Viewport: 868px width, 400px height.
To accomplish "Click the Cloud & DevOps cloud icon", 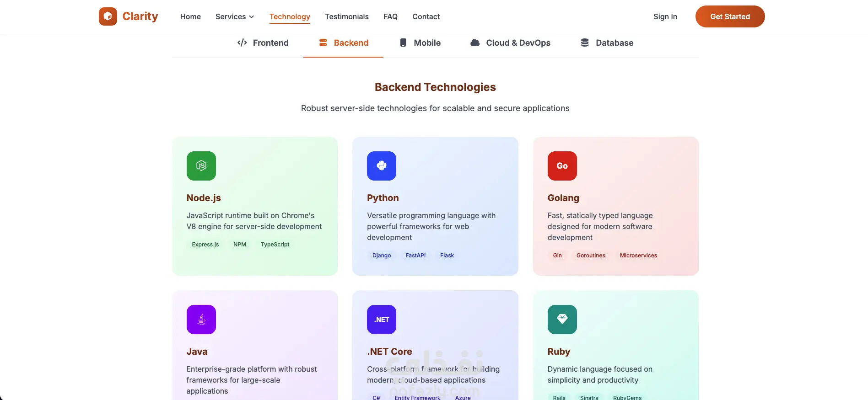I will [475, 43].
